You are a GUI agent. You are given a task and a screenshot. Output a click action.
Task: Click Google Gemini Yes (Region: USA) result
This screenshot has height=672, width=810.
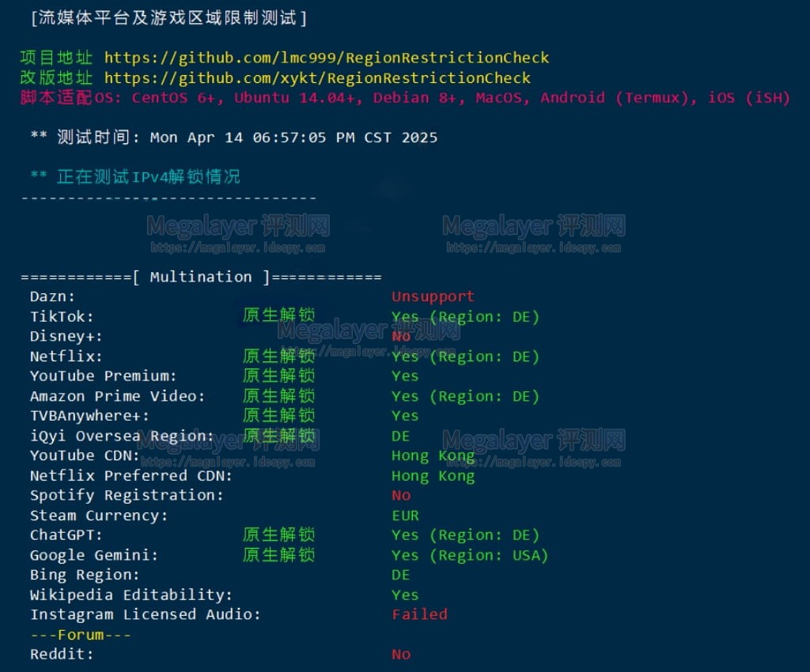[470, 555]
